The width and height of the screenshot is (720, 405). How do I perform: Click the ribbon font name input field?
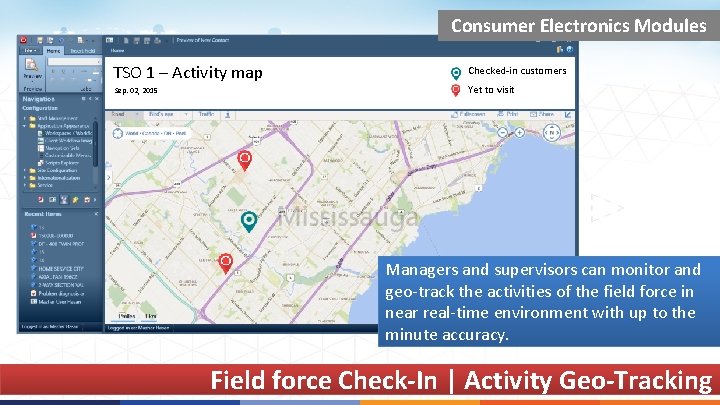coord(74,62)
